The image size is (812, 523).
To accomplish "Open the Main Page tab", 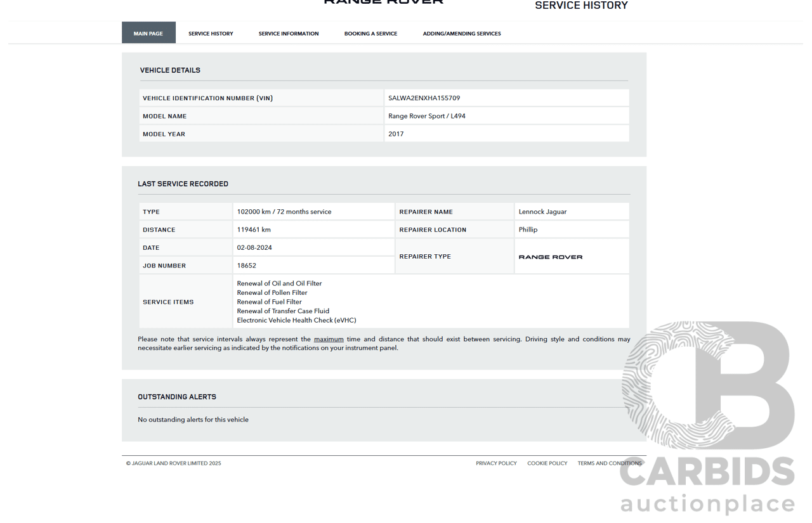I will (148, 33).
